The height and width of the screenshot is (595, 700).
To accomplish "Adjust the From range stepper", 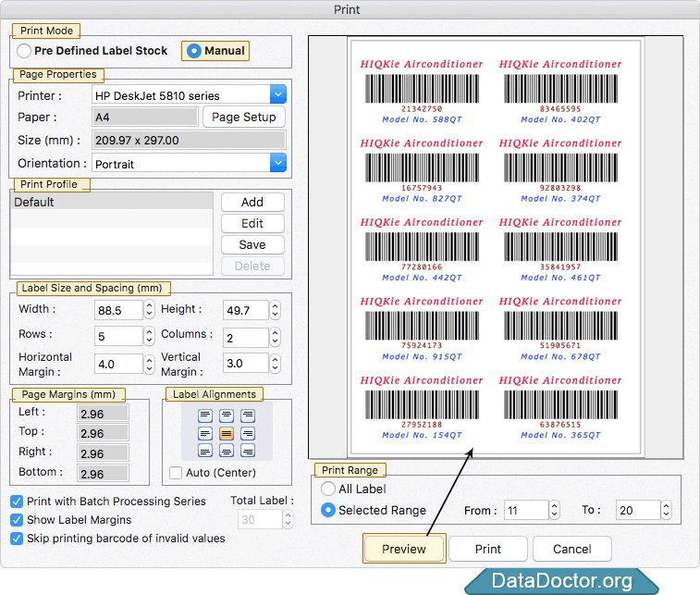I will [x=555, y=510].
